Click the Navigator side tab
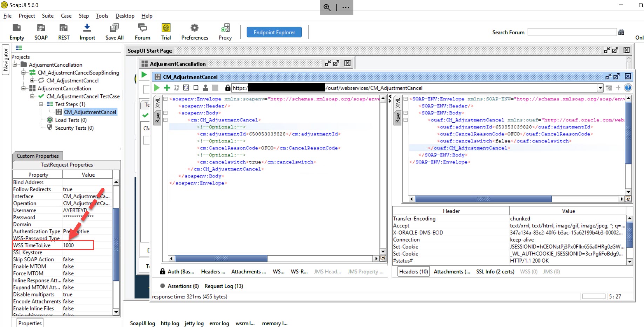Screen dimensions: 644x327 5,60
